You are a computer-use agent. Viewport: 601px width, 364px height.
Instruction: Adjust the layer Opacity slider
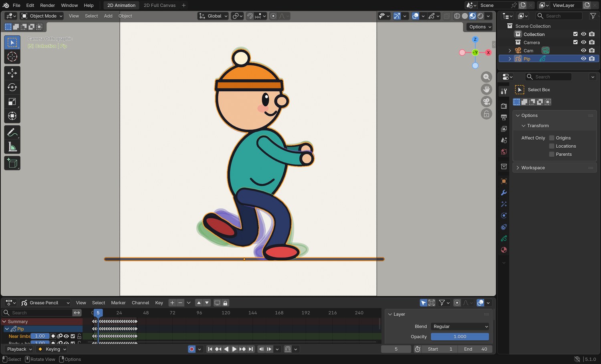460,337
